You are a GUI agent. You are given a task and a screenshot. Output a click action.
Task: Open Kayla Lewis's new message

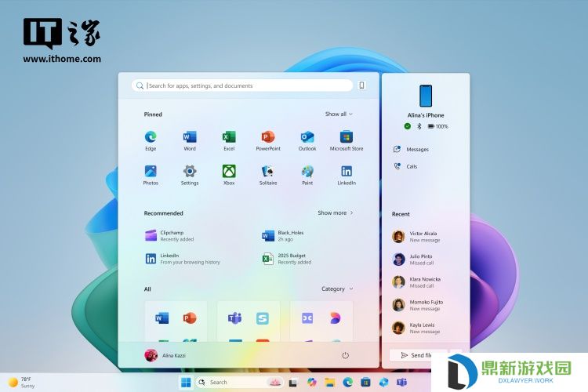click(x=416, y=328)
